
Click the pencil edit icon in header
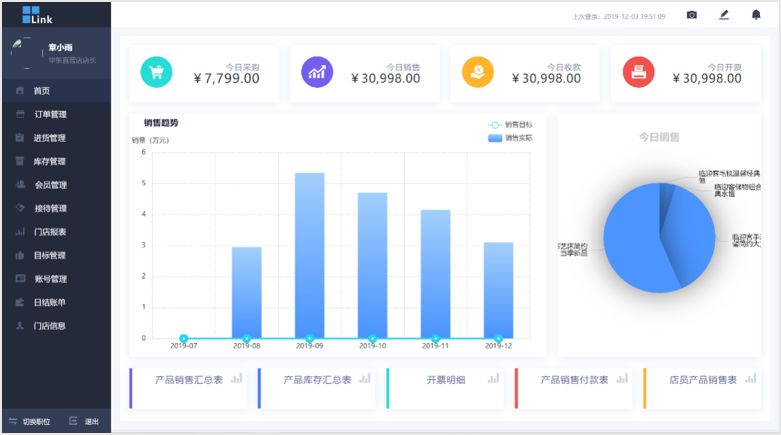pyautogui.click(x=724, y=15)
